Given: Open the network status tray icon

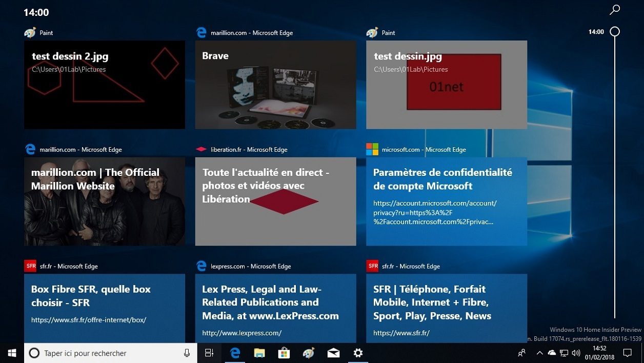Looking at the screenshot, I should (x=564, y=353).
